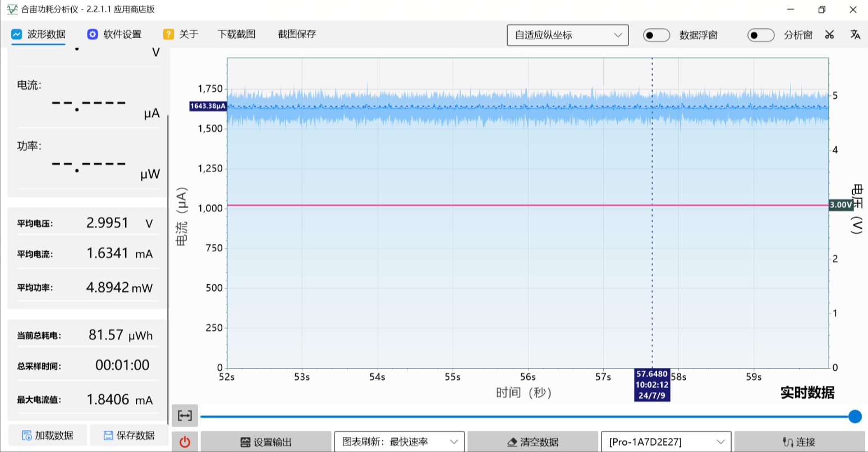Screen dimensions: 868x452
Task: Click the left panel vertical scrollbar
Action: (x=168, y=269)
